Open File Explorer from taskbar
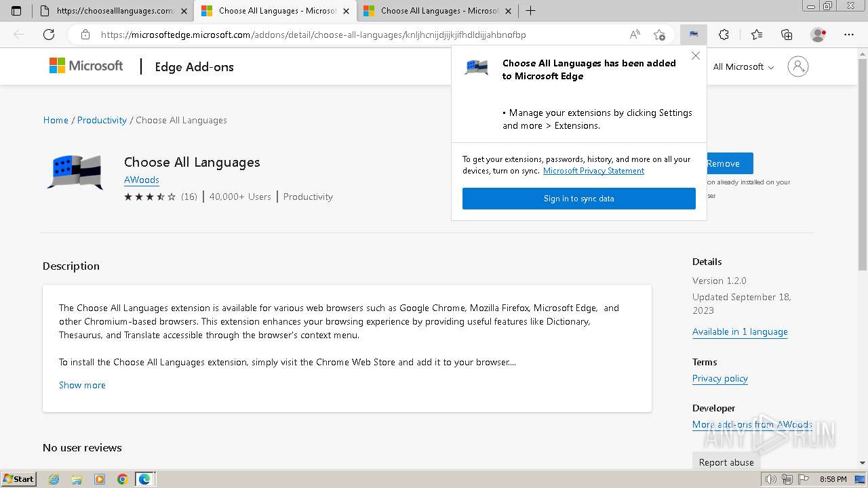Screen dimensions: 868x488 [77, 479]
